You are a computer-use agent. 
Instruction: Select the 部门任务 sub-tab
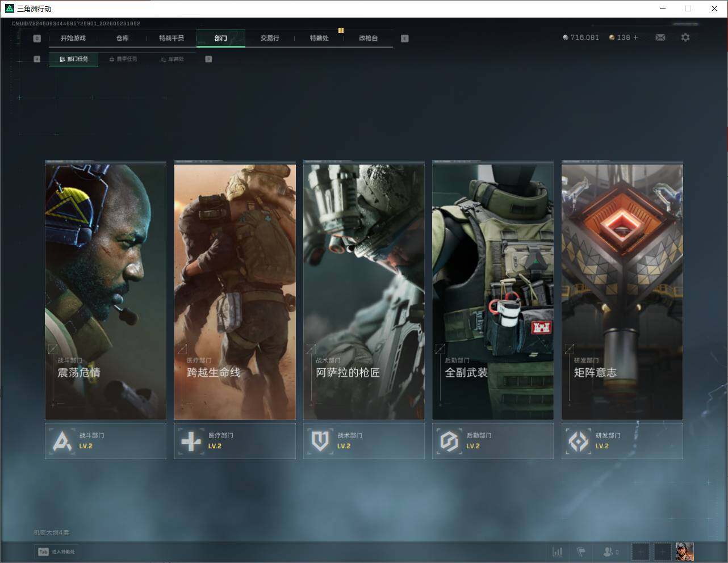(x=73, y=59)
